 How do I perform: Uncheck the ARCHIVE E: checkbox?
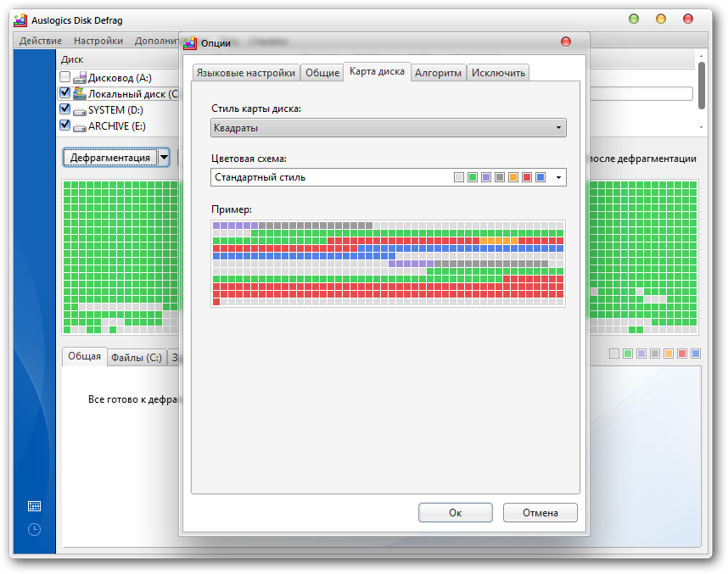pyautogui.click(x=65, y=125)
